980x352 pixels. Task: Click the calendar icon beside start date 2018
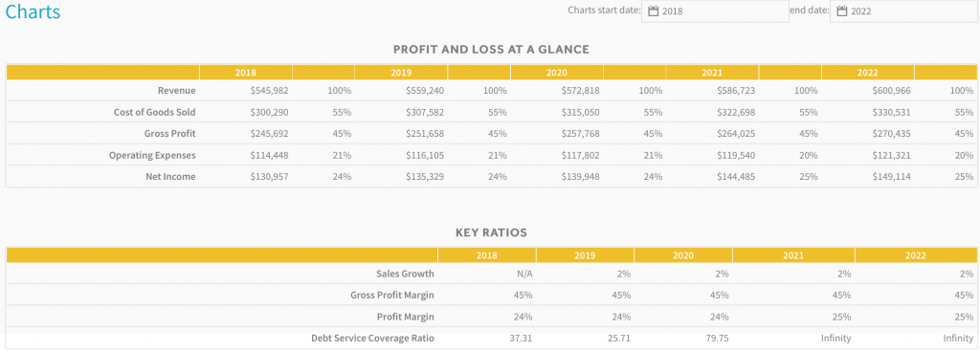pyautogui.click(x=653, y=11)
